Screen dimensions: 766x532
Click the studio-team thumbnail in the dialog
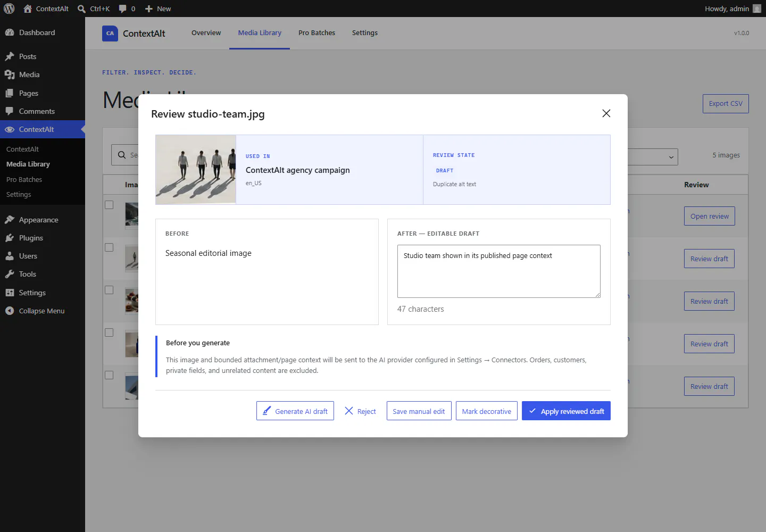[196, 170]
